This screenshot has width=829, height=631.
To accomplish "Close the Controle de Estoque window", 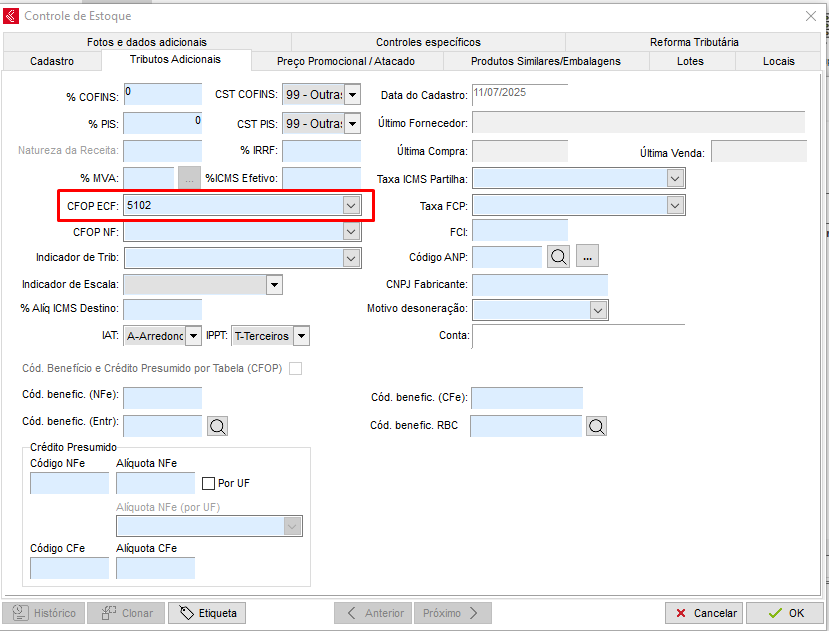I will (810, 15).
